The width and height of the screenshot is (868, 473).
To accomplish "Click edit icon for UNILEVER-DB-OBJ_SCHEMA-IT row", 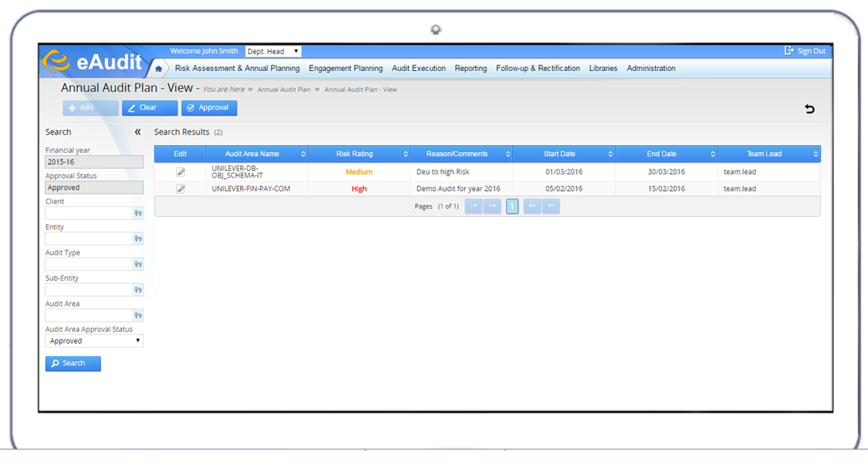I will [180, 172].
